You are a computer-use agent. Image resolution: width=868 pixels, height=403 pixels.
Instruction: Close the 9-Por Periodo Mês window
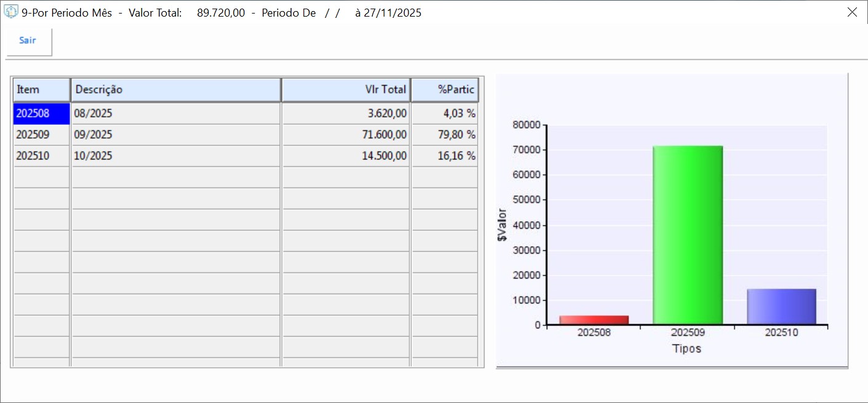point(852,12)
